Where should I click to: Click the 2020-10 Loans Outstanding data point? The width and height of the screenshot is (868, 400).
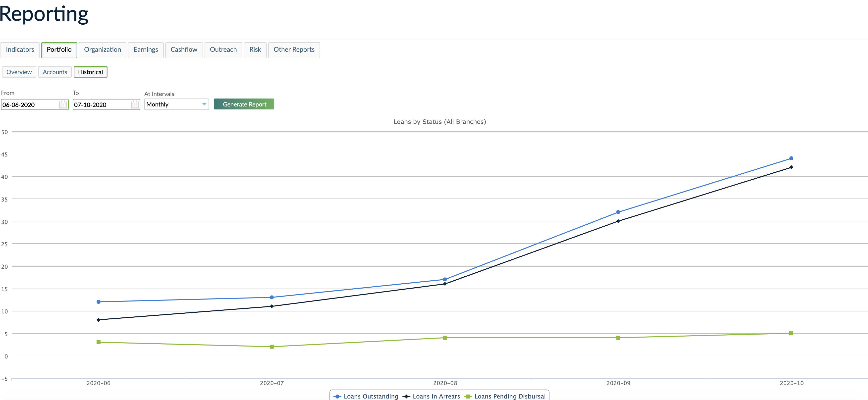point(791,158)
